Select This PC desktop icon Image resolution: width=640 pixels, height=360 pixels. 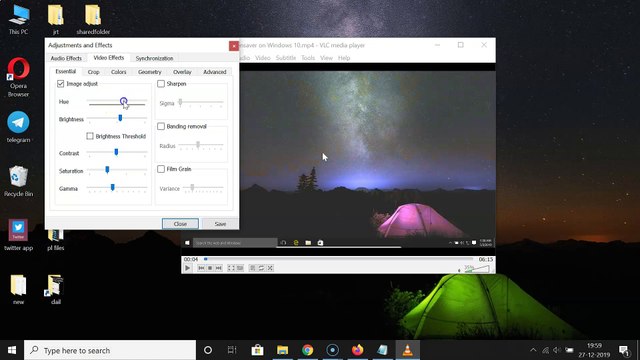coord(19,20)
